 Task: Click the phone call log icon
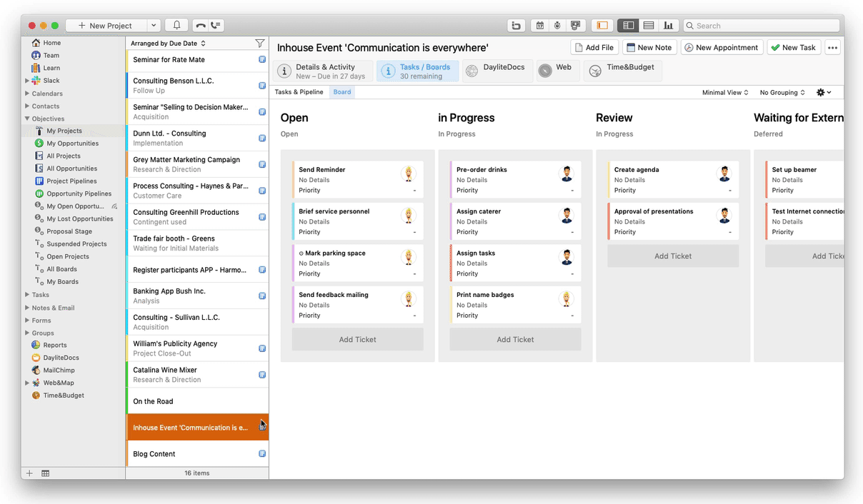point(216,26)
